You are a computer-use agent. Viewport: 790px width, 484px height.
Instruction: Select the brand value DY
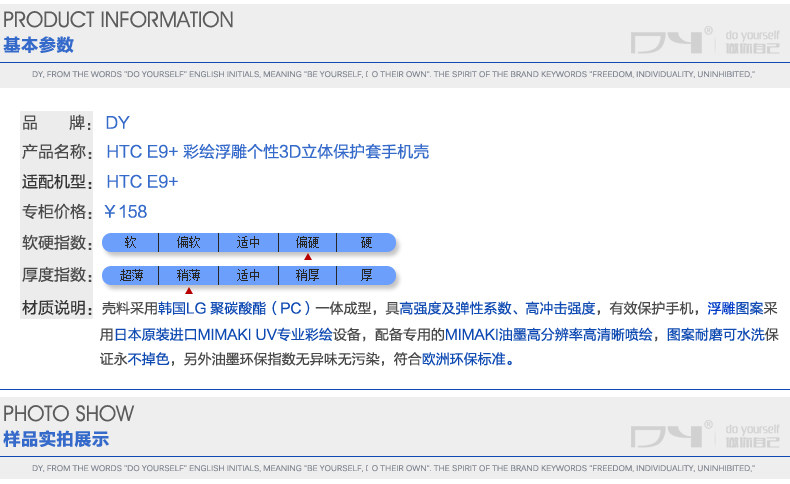117,123
